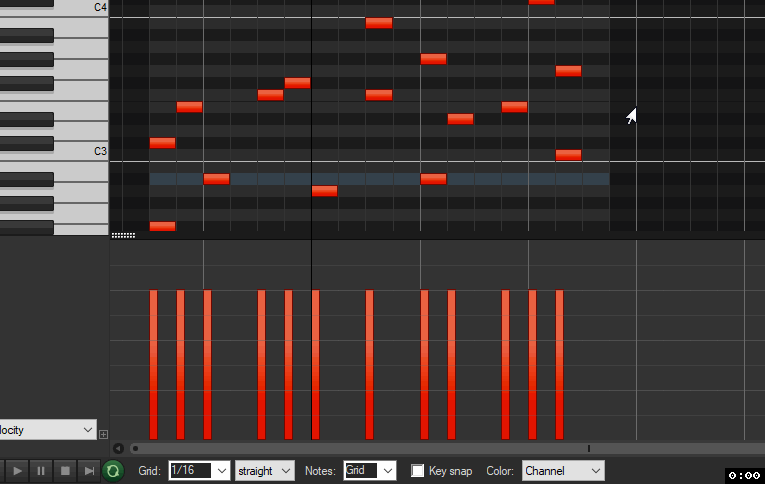Viewport: 765px width, 484px height.
Task: Play the F#3 black piano key
Action: (27, 83)
